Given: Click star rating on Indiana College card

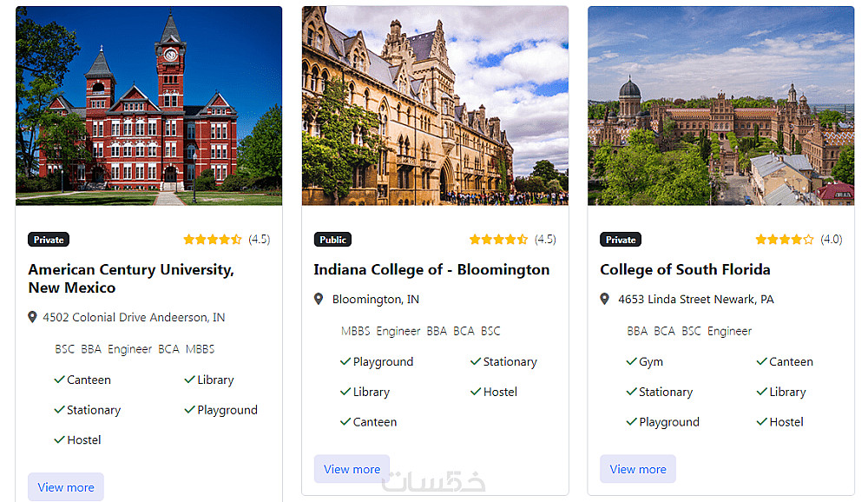Looking at the screenshot, I should tap(498, 240).
